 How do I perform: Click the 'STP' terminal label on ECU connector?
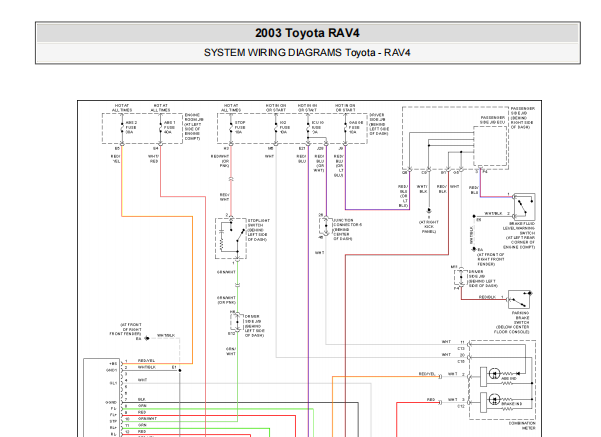[113, 421]
